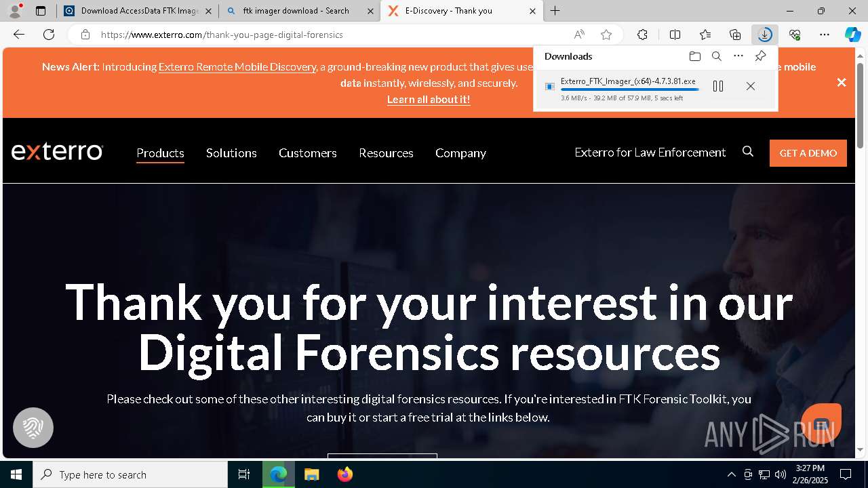Dismiss the orange news alert banner
The image size is (868, 488).
tap(842, 82)
